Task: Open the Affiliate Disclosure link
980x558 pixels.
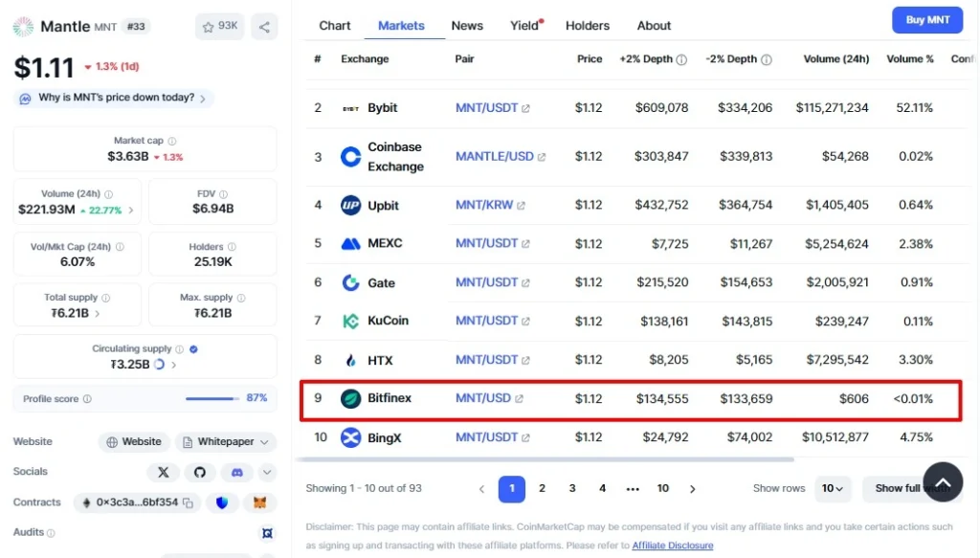Action: tap(673, 546)
